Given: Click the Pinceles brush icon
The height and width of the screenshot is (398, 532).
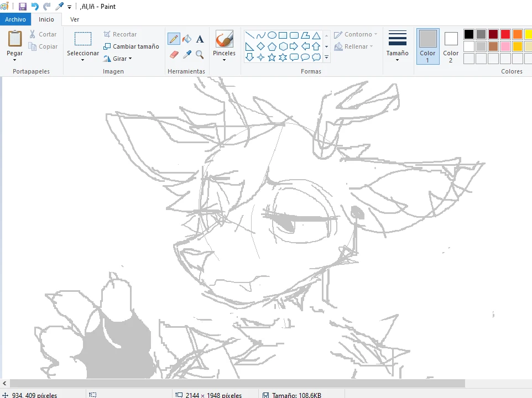Looking at the screenshot, I should tap(225, 39).
